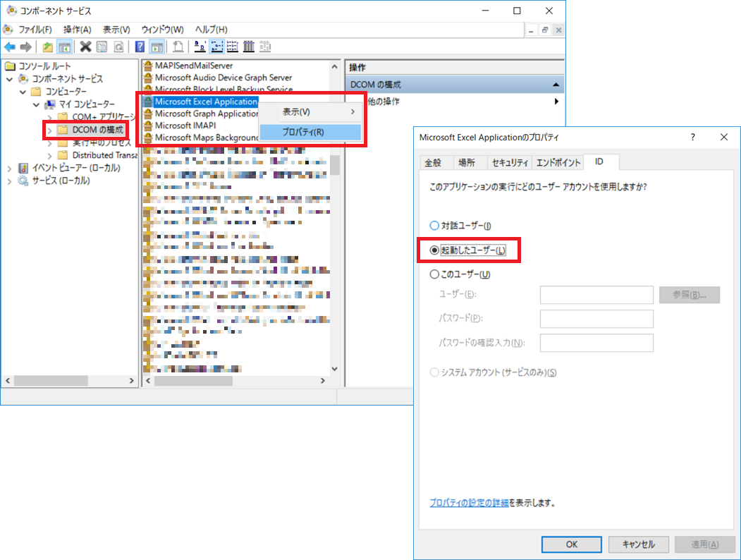Click list pane vertical scroll down arrow
The image size is (741, 560).
[335, 369]
